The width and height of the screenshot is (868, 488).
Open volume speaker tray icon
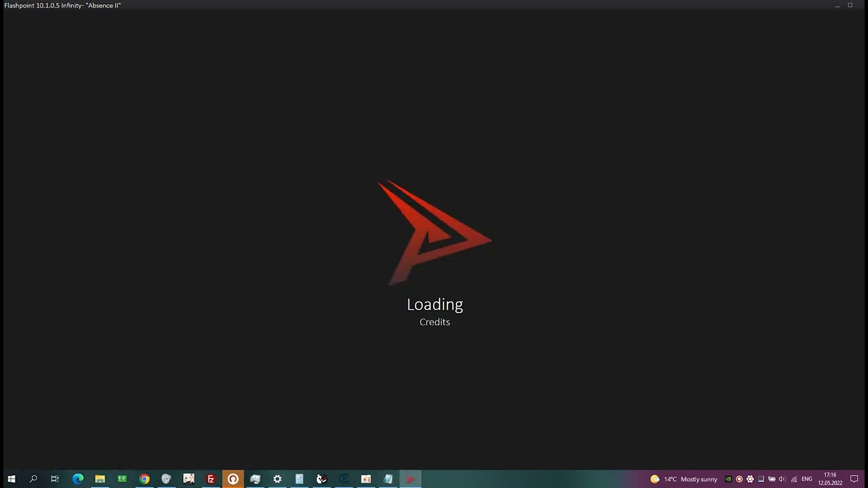[782, 479]
